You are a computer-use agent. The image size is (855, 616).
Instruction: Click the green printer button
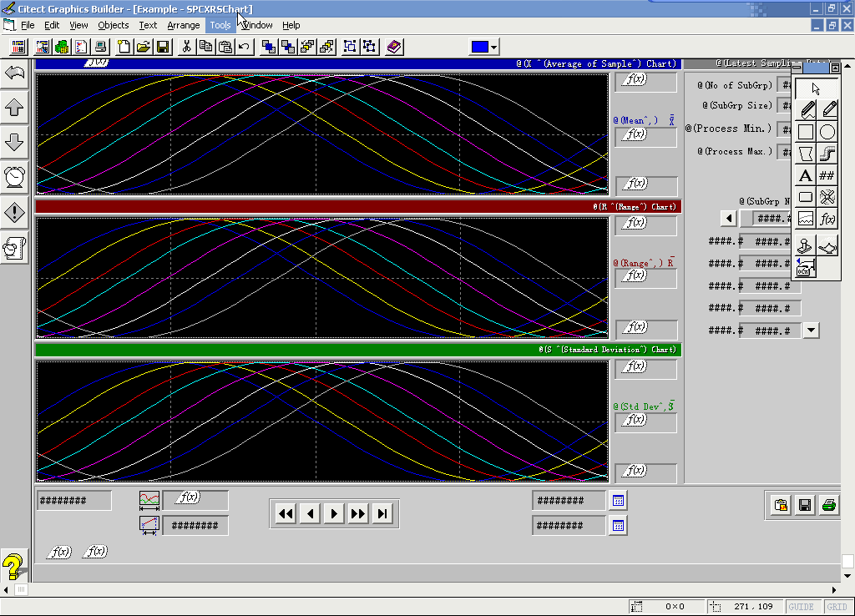pyautogui.click(x=829, y=505)
